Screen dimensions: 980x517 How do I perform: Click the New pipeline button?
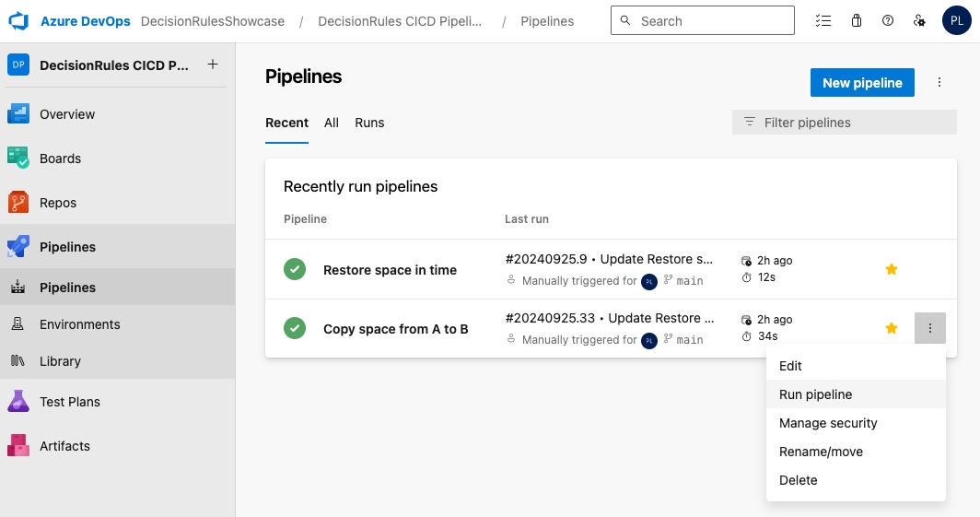(x=862, y=83)
